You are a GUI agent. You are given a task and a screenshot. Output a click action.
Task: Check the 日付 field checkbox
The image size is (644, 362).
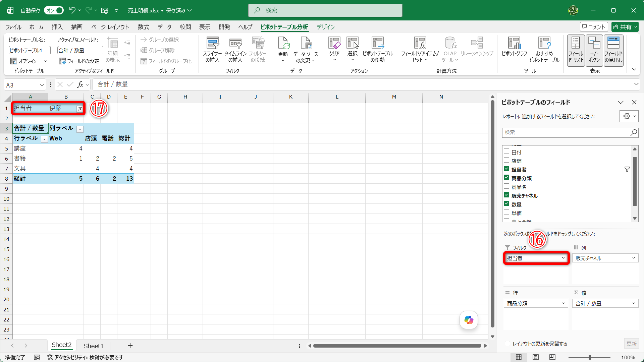[x=506, y=152]
